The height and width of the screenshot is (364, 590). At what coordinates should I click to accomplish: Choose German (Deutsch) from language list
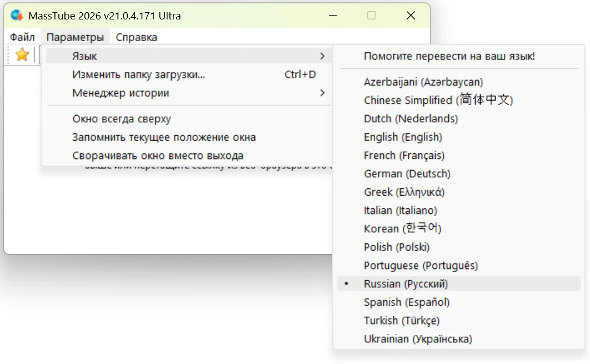[x=407, y=174]
